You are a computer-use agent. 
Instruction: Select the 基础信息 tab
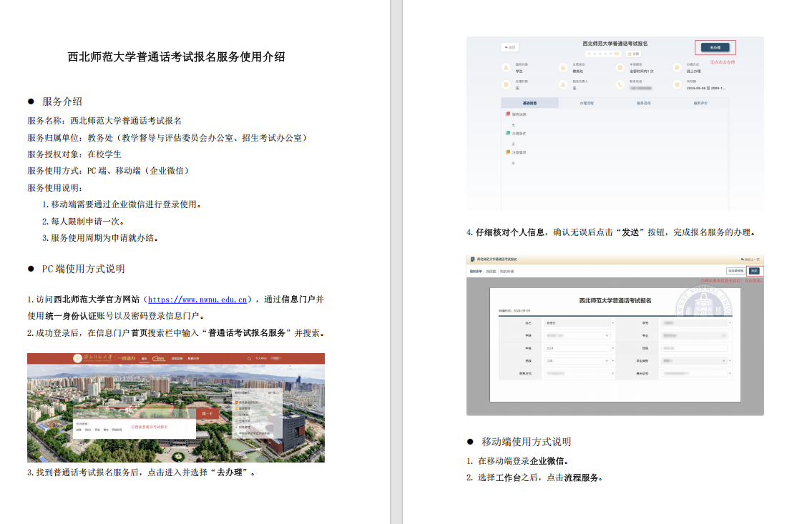tap(529, 104)
